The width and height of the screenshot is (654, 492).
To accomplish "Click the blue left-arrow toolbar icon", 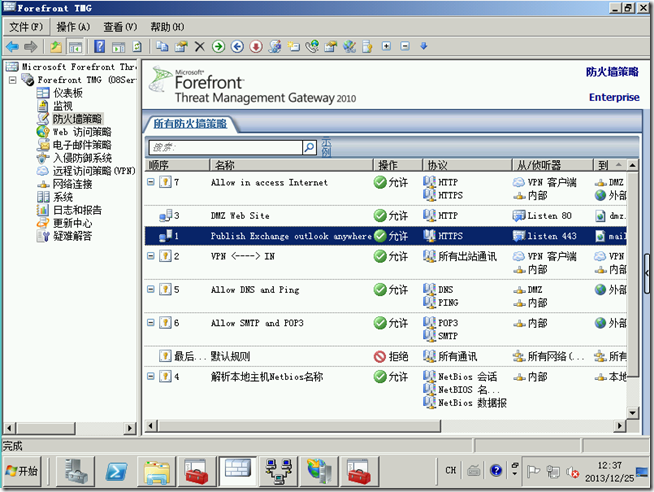I will coord(237,46).
